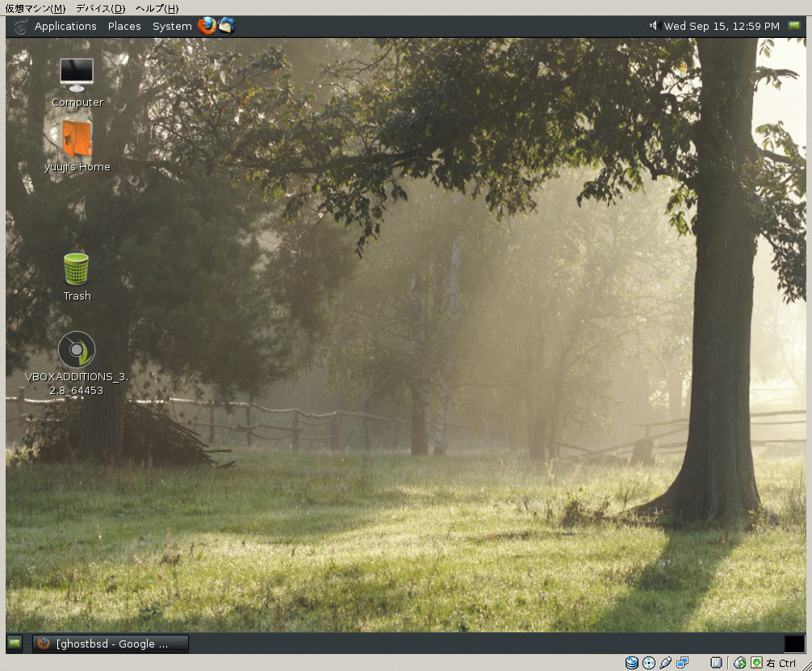Open the Applications menu
Image resolution: width=812 pixels, height=671 pixels.
(65, 26)
